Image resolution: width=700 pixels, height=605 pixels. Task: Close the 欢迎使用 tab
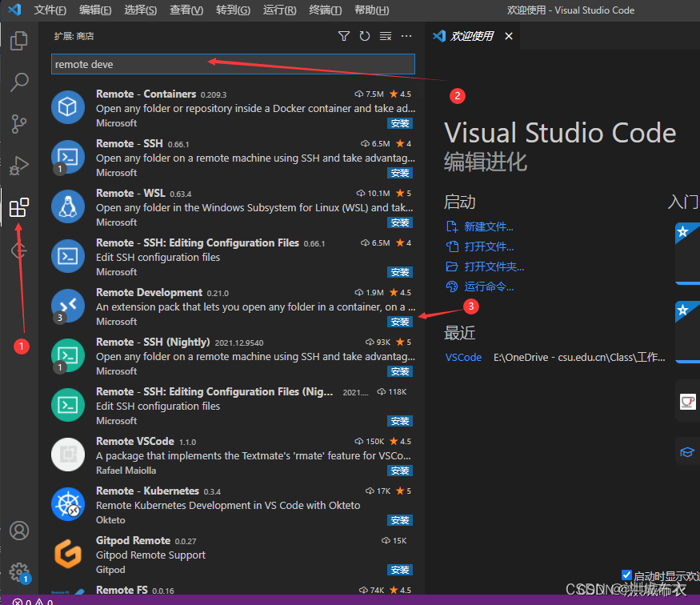[509, 36]
